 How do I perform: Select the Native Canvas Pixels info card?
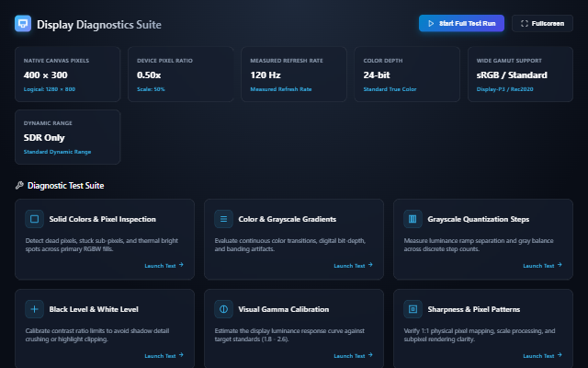point(67,75)
